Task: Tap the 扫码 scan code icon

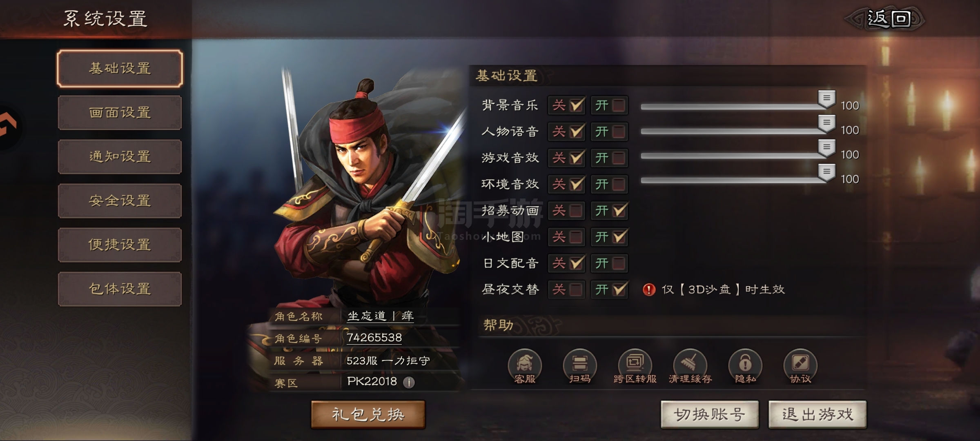Action: coord(580,366)
